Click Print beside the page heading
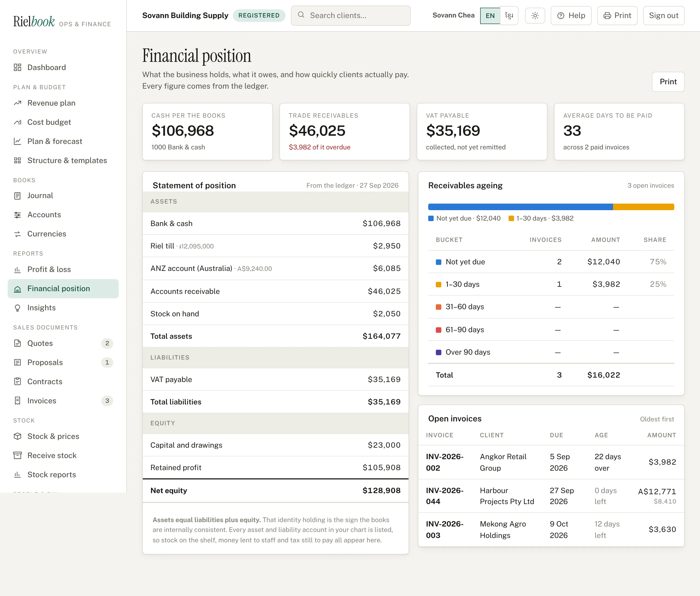The image size is (700, 596). point(668,82)
